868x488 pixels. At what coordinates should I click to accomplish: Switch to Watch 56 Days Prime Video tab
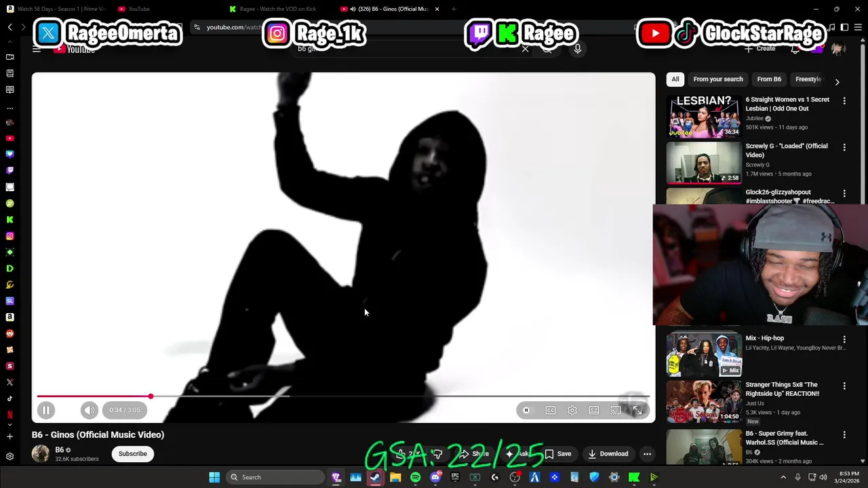(x=56, y=9)
